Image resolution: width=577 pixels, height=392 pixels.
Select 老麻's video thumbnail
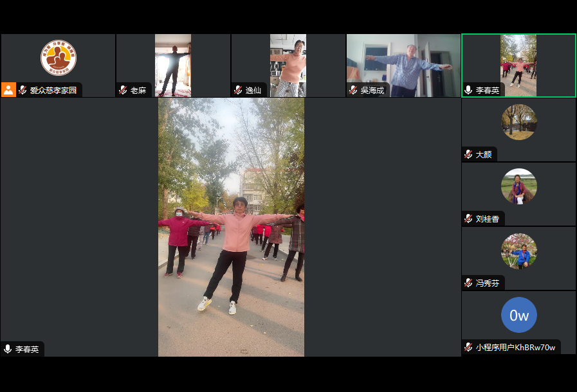[173, 64]
